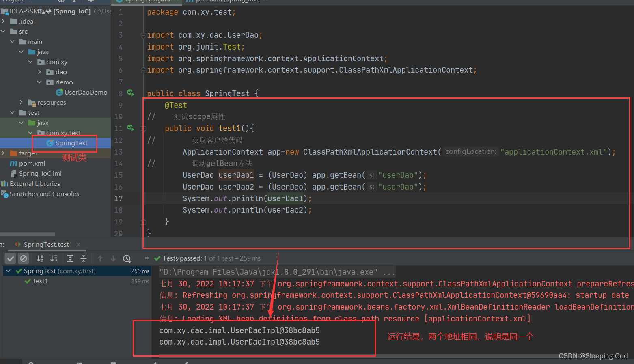Click the .idea folder icon

pos(13,21)
